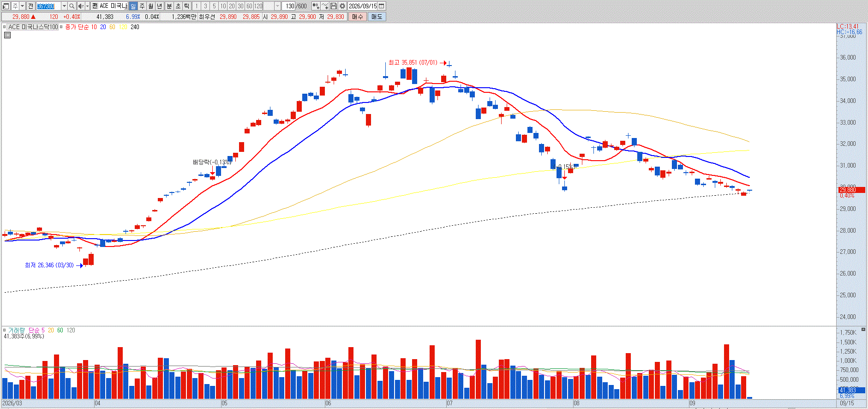The image size is (868, 409).
Task: Click the red 29,880 current price tag on axis
Action: pyautogui.click(x=851, y=190)
